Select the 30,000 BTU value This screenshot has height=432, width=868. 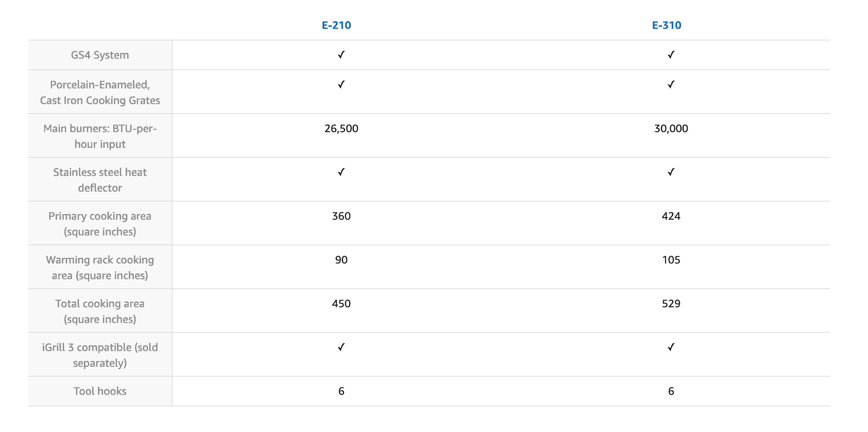click(671, 128)
